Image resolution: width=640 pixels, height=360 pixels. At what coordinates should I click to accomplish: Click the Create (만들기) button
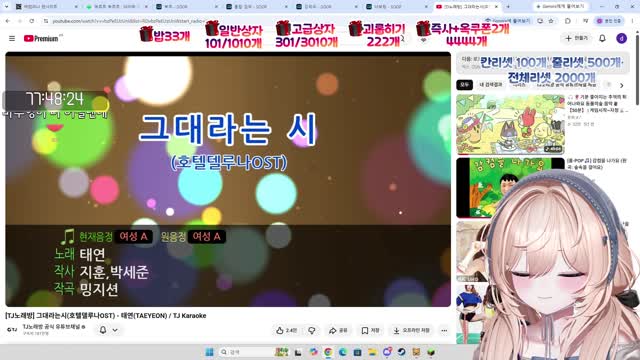576,38
